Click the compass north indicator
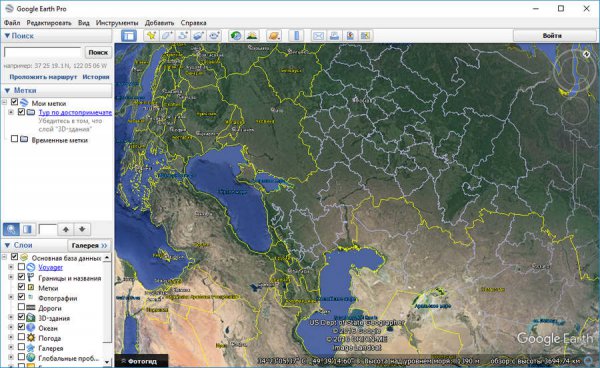The image size is (600, 368). (586, 54)
